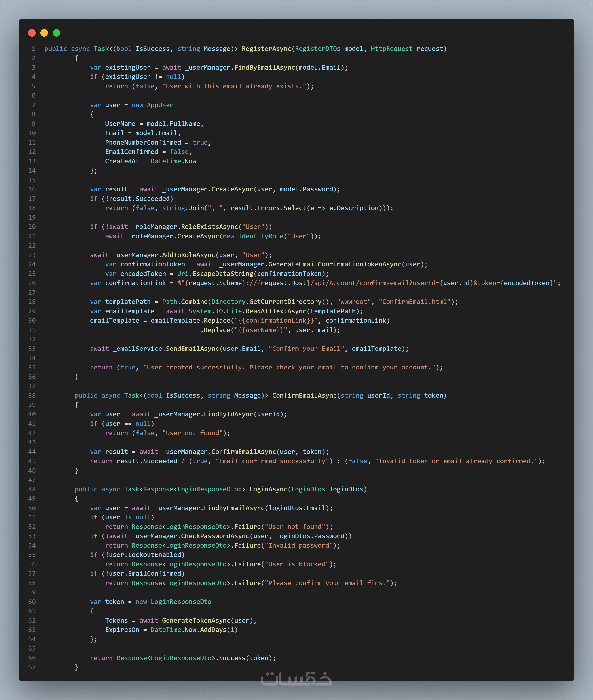Click SendEmailAsync method call
This screenshot has width=593, height=700.
pyautogui.click(x=192, y=349)
